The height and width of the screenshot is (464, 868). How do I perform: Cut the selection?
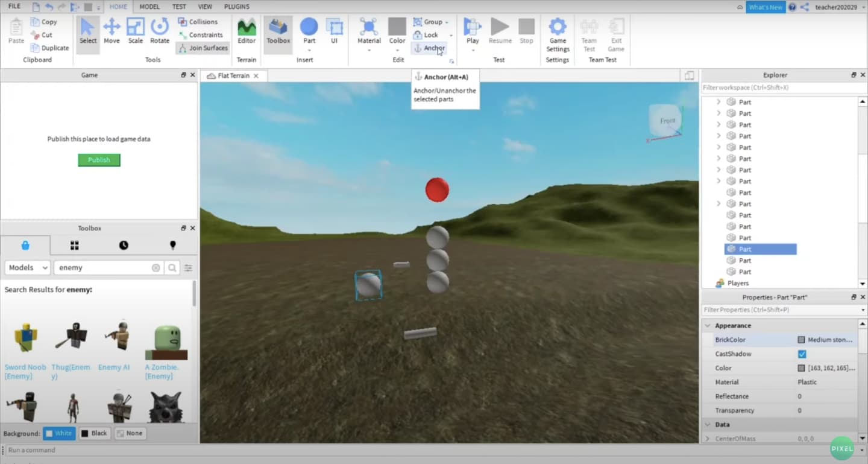click(x=42, y=35)
